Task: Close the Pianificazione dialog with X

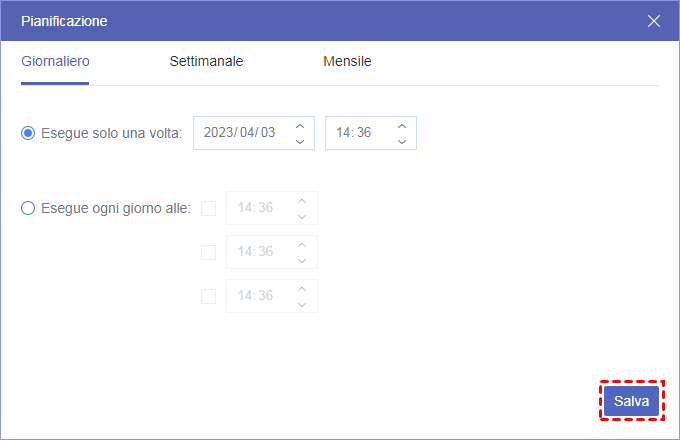Action: point(654,21)
